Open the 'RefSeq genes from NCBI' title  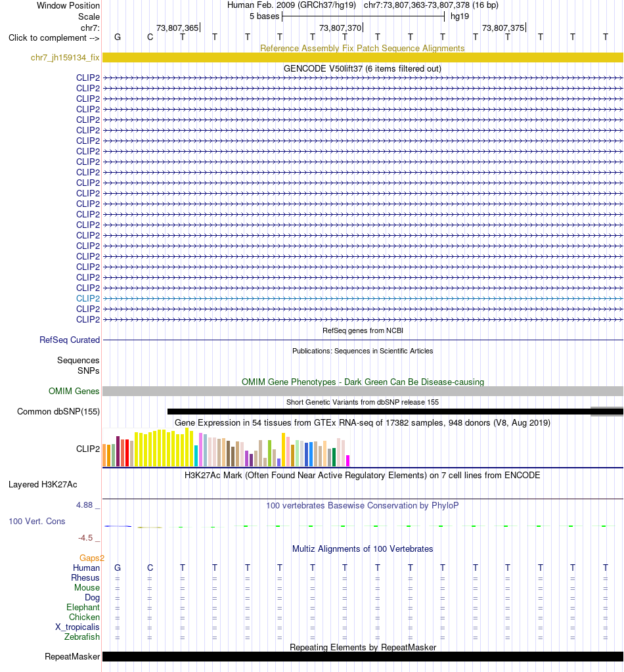(x=363, y=330)
